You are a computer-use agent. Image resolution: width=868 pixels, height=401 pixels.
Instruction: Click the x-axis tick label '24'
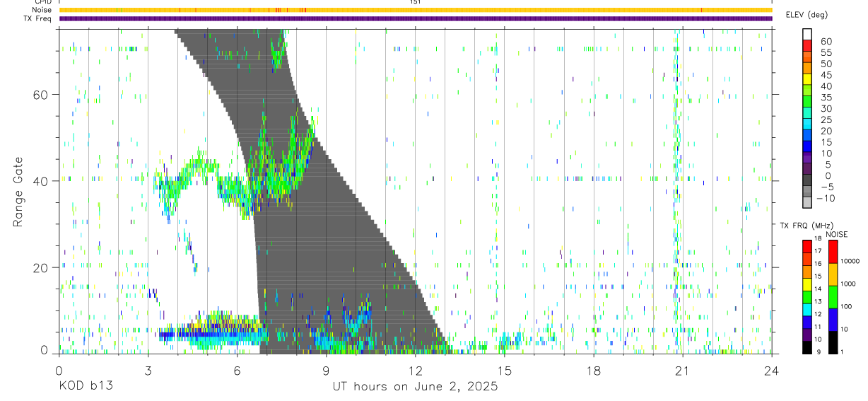(771, 369)
